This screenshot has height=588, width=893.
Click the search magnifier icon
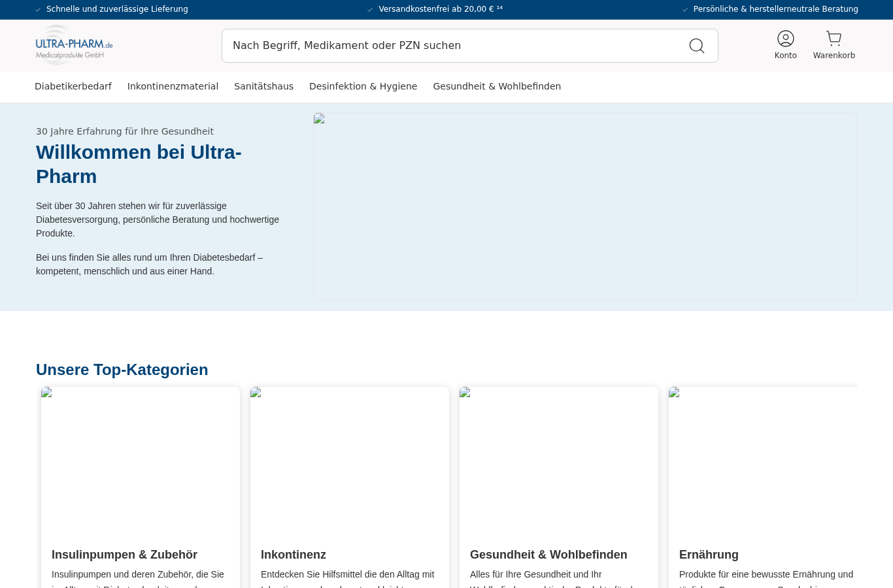coord(697,46)
